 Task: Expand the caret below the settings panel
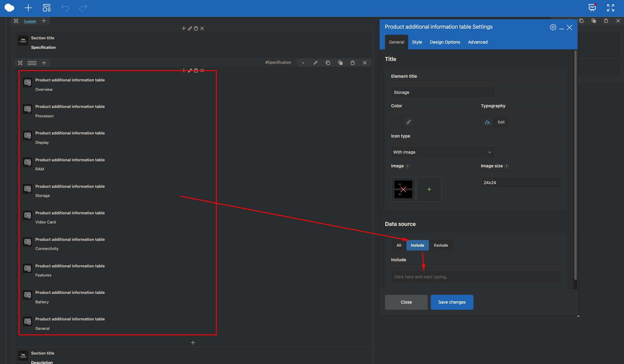(578, 316)
